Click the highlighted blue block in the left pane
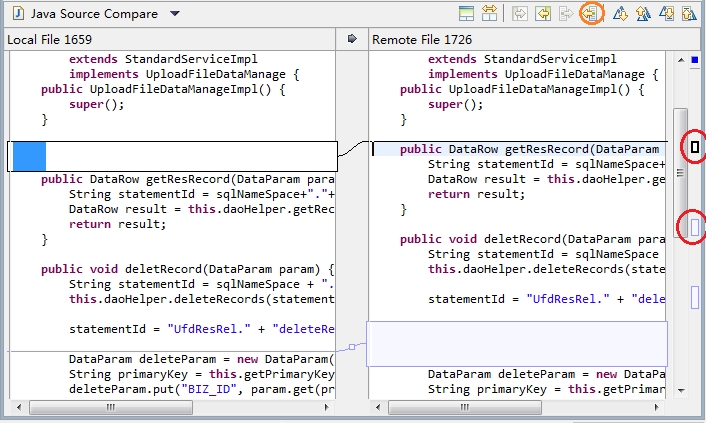Viewport: 706px width, 423px height. [29, 156]
